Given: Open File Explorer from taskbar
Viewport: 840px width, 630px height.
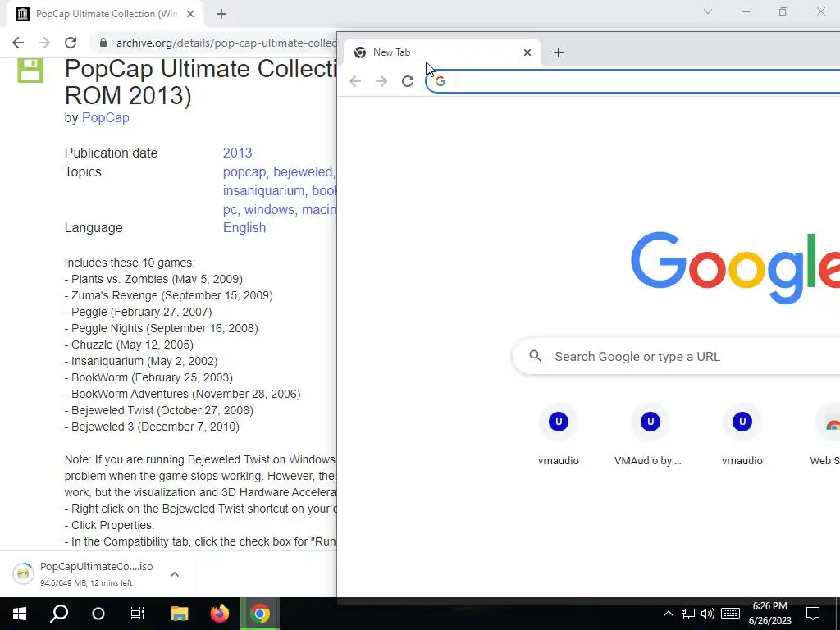Looking at the screenshot, I should [180, 614].
